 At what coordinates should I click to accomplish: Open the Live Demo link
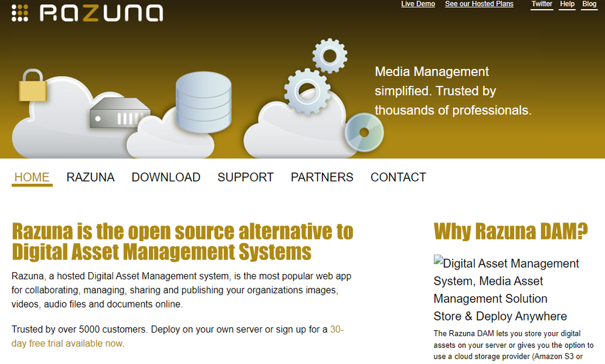[418, 4]
